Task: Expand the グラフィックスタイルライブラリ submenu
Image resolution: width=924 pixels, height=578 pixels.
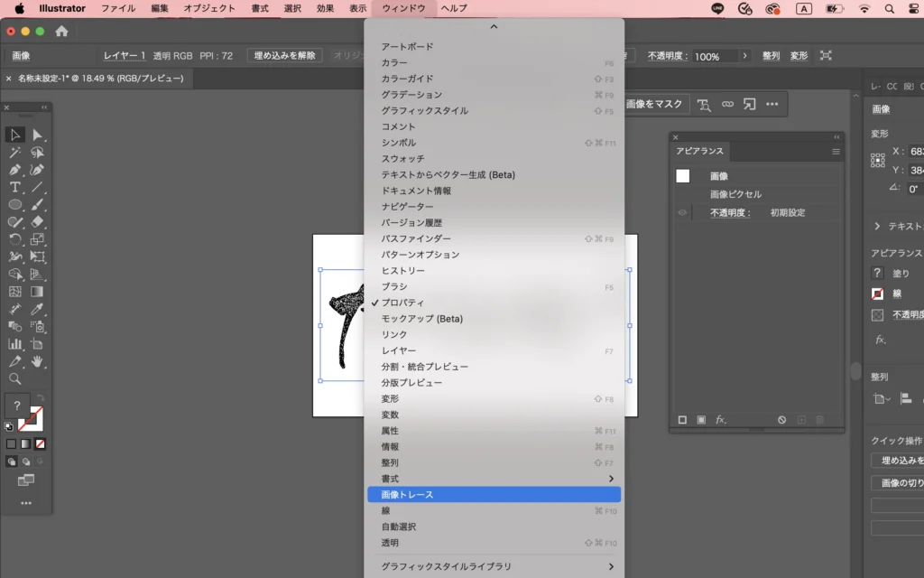Action: click(610, 566)
